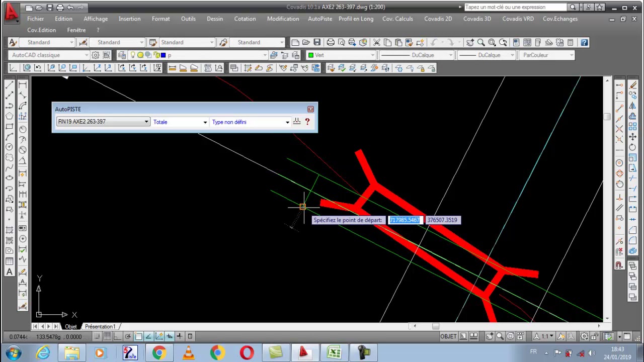Switch to the Présentation1 layout tab
The image size is (644, 362).
point(100,326)
